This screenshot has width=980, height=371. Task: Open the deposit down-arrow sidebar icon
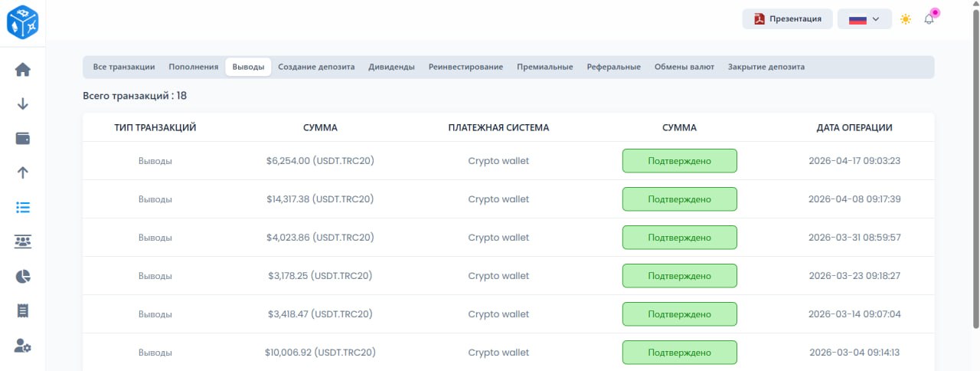coord(23,104)
